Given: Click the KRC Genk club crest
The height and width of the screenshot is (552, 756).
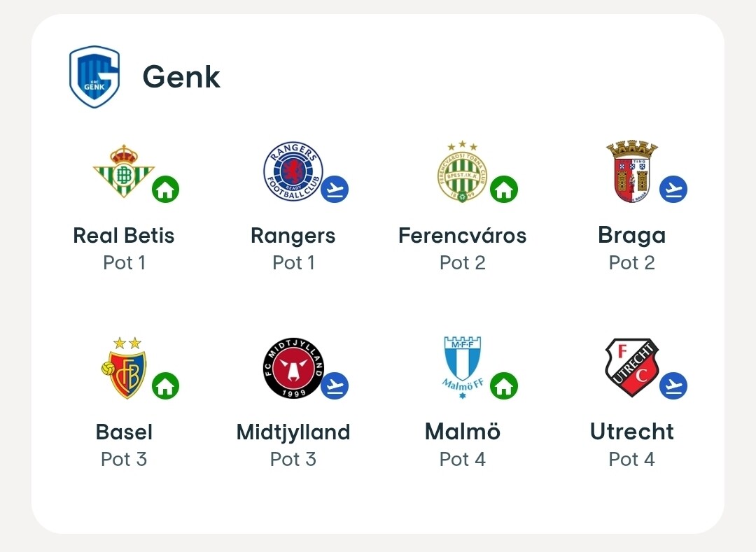Looking at the screenshot, I should pos(94,76).
